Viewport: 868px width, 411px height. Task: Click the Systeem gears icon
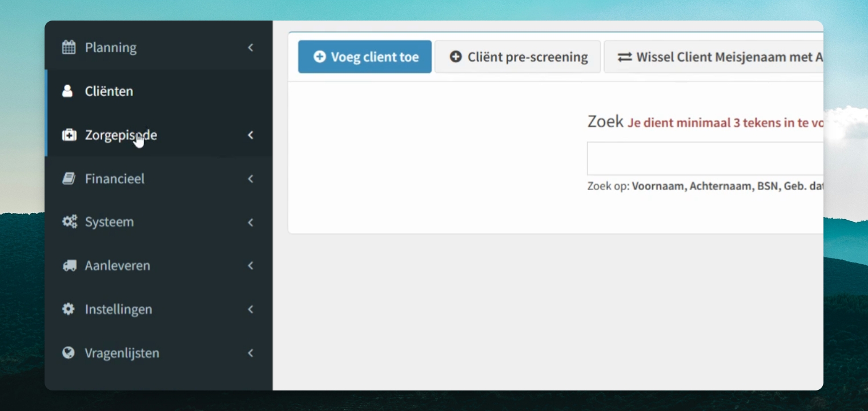[x=69, y=222]
